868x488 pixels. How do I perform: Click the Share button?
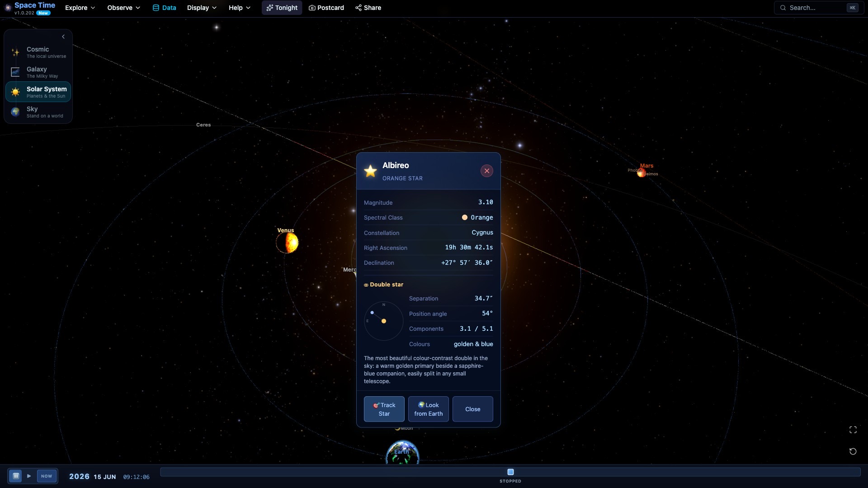(368, 8)
